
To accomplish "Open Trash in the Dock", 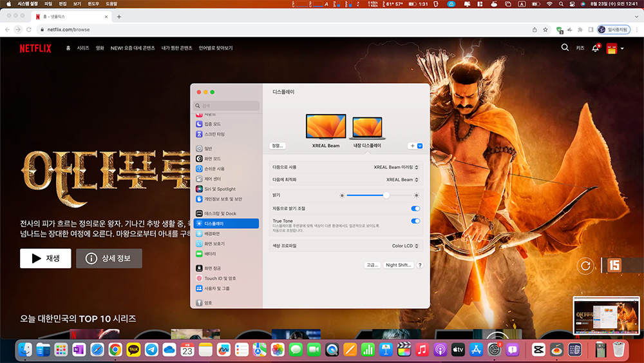I will coord(618,350).
